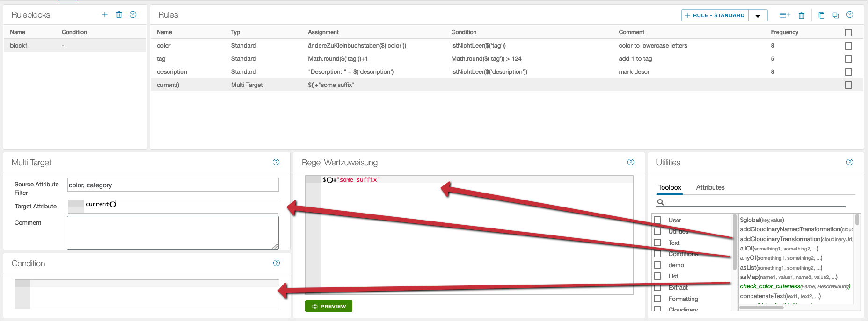Open help for Ruleblocks panel
The image size is (868, 321).
pos(133,14)
